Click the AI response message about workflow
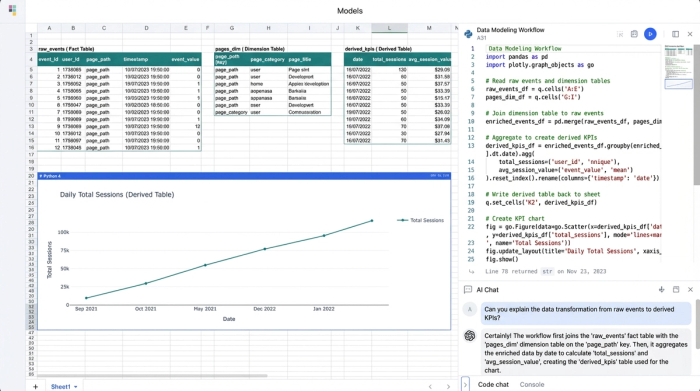The height and width of the screenshot is (391, 700). pyautogui.click(x=586, y=353)
